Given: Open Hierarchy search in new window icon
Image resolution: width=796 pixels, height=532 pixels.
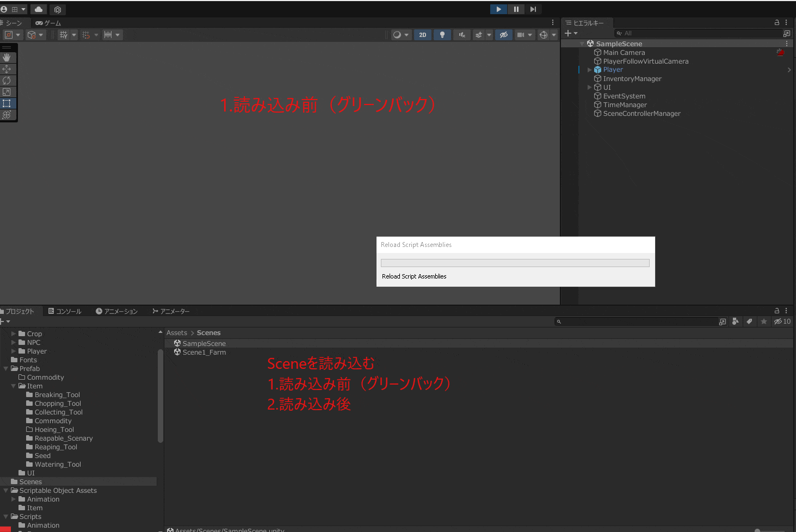Looking at the screenshot, I should [x=787, y=33].
